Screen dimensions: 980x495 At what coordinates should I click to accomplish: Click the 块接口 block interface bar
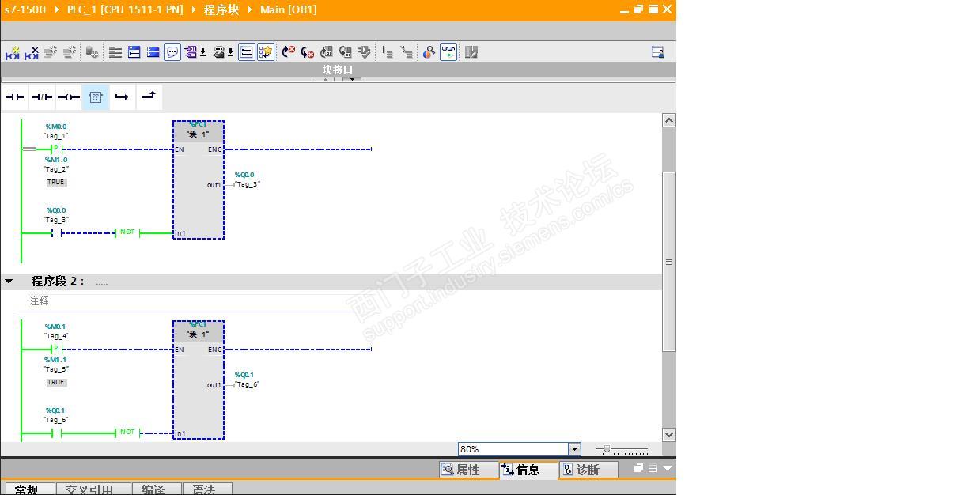pyautogui.click(x=338, y=70)
